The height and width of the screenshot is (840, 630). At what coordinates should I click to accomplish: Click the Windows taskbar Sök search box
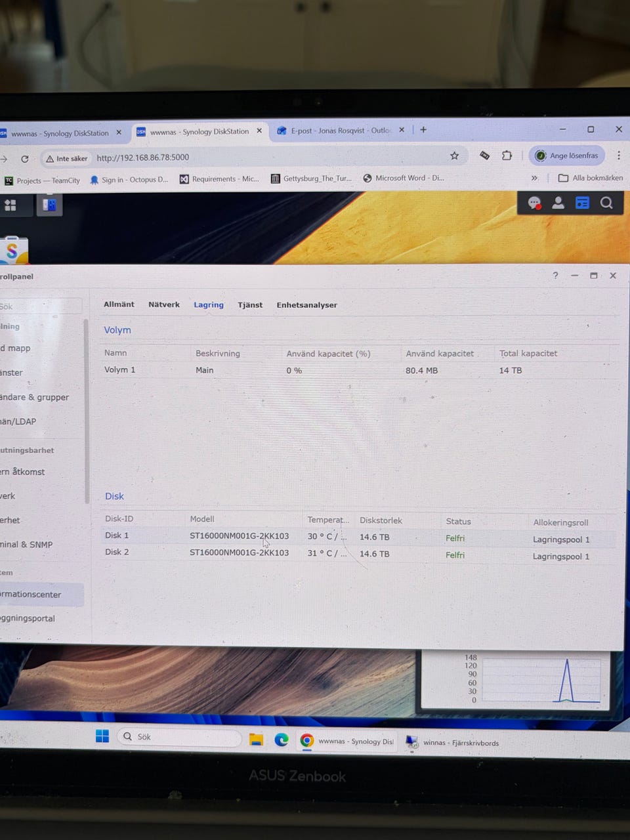pyautogui.click(x=178, y=737)
